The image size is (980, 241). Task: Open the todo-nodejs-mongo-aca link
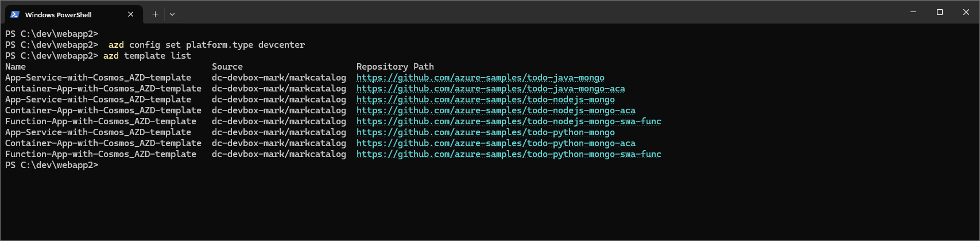click(x=495, y=110)
